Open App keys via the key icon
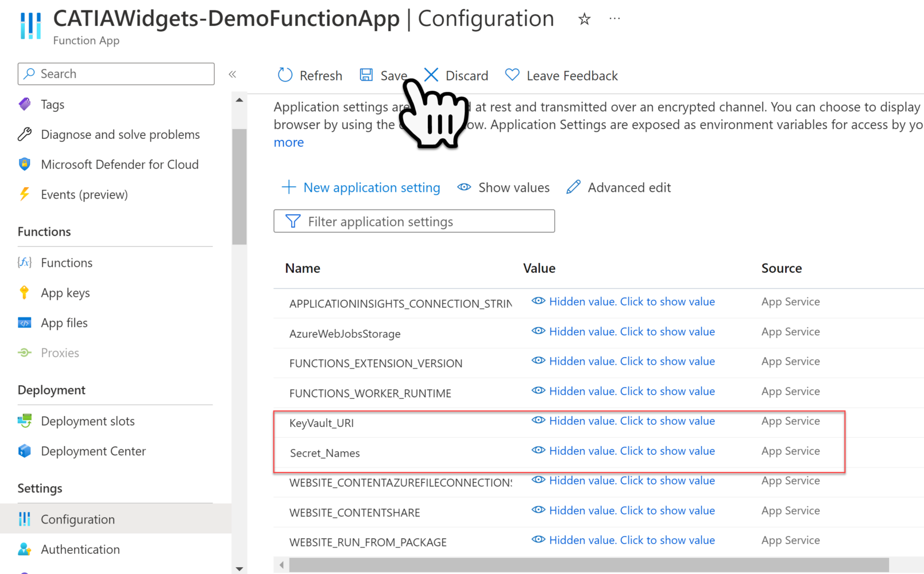This screenshot has width=924, height=574. point(24,292)
